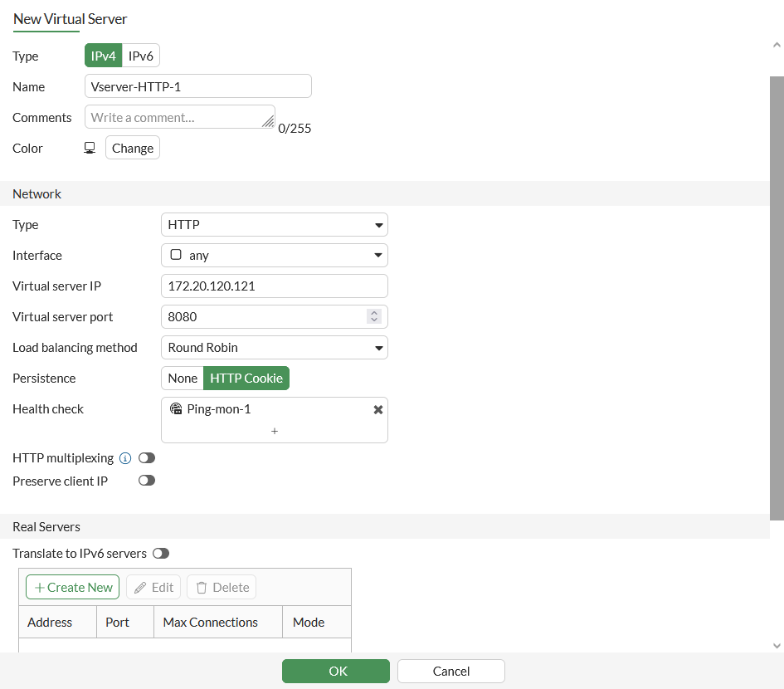Remove Ping-mon-1 health check with X
784x689 pixels.
click(x=378, y=409)
